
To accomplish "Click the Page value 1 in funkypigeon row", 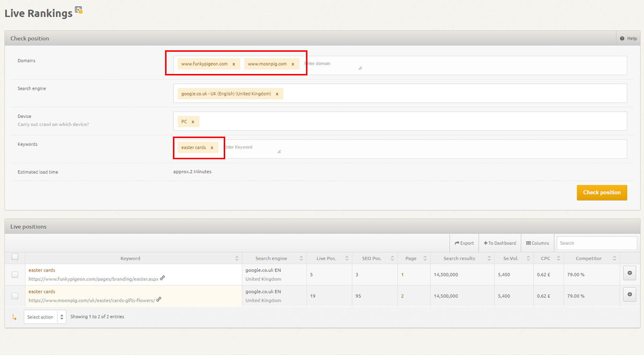I will coord(403,275).
